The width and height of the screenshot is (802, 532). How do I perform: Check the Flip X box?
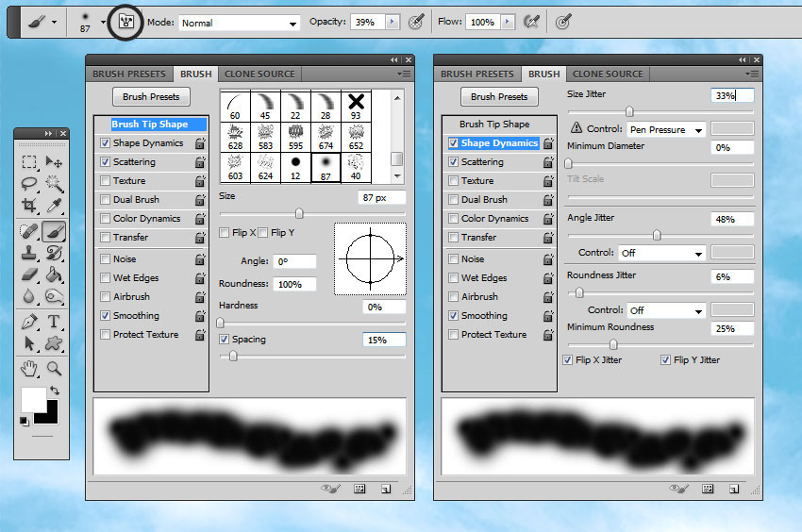[x=224, y=233]
